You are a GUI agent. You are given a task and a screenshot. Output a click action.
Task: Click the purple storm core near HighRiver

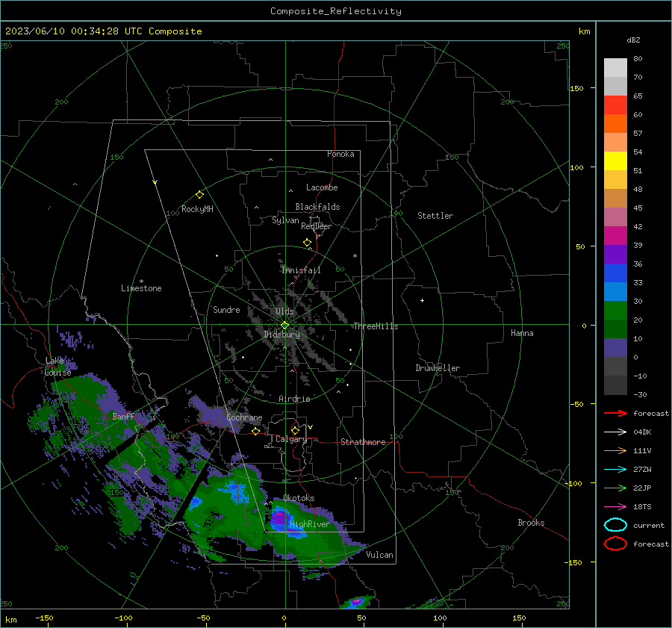tap(279, 517)
